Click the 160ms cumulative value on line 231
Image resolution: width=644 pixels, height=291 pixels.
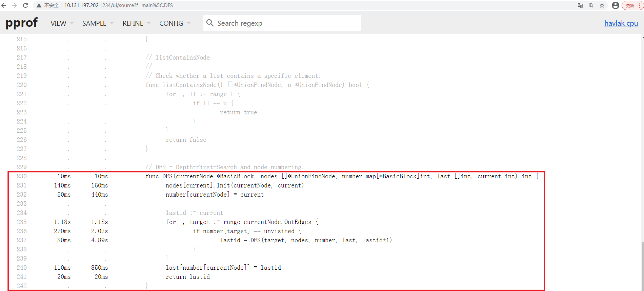[100, 185]
